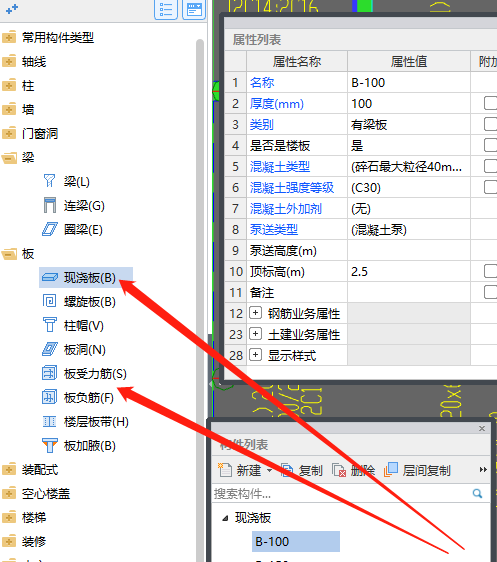Image resolution: width=497 pixels, height=562 pixels.
Task: Expand the 常用构件类型 folder
Action: tap(9, 37)
